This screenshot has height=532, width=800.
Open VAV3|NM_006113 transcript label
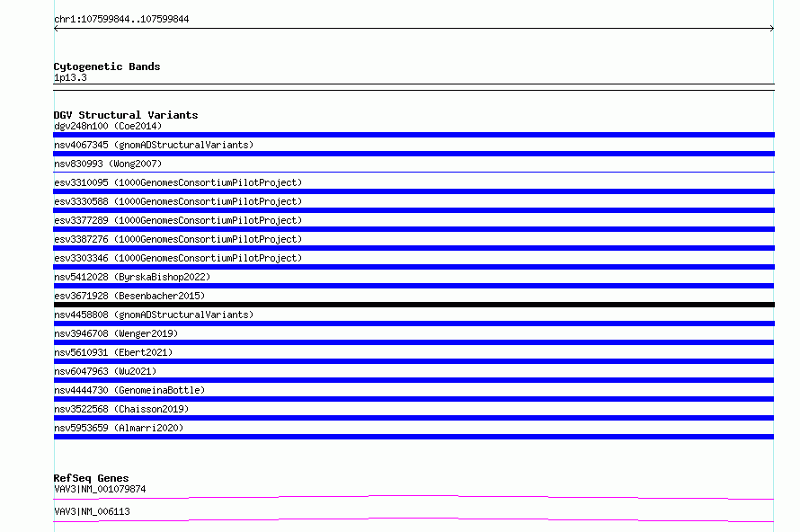[x=92, y=511]
